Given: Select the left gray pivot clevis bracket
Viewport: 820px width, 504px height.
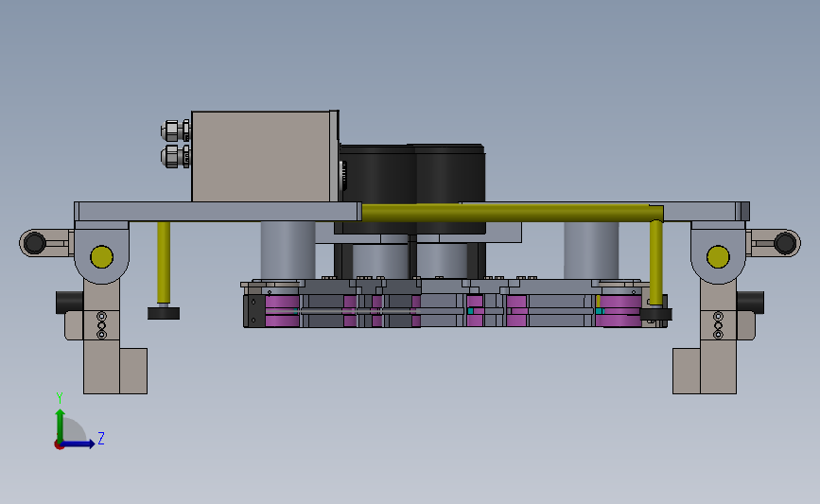Looking at the screenshot, I should click(101, 252).
